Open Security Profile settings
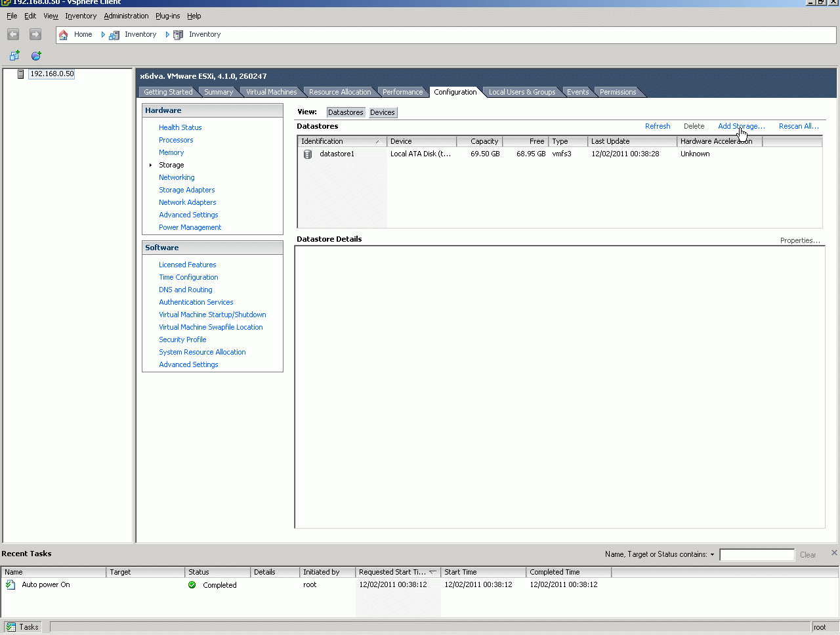This screenshot has height=635, width=840. click(182, 339)
